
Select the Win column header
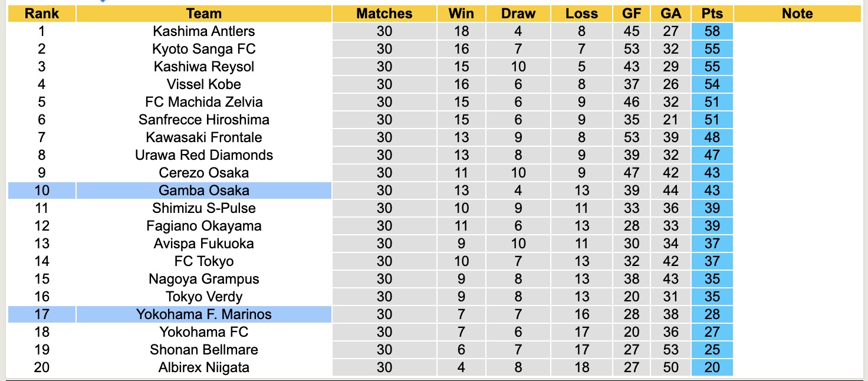461,14
